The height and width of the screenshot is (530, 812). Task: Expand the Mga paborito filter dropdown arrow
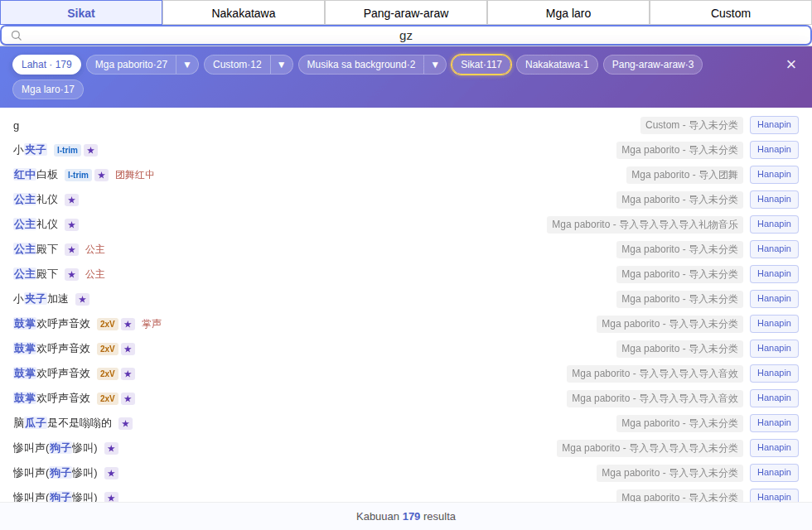(x=187, y=65)
